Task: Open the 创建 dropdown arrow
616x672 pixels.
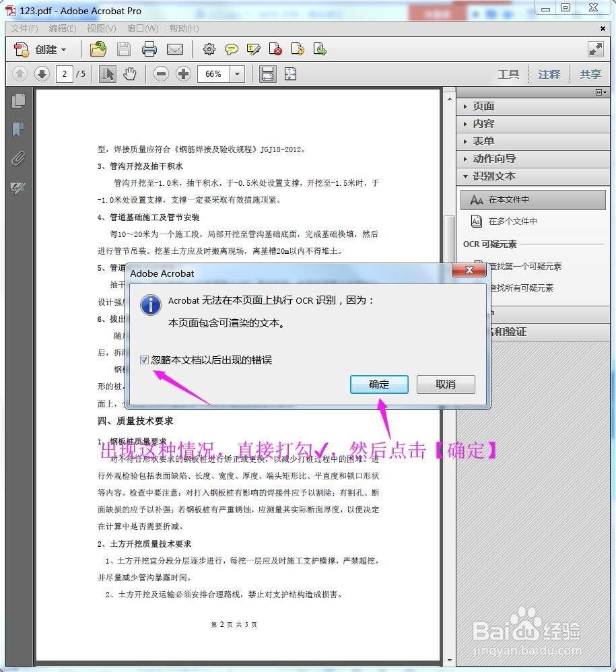Action: tap(64, 50)
